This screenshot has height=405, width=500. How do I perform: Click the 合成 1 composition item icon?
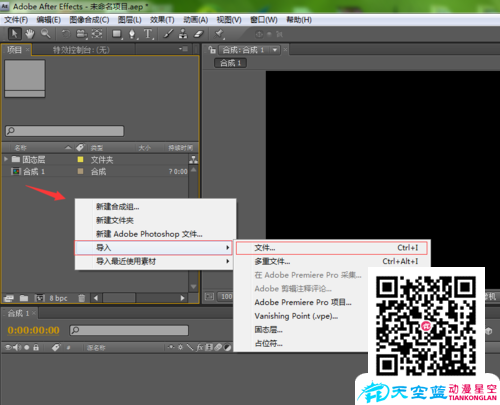pos(16,172)
